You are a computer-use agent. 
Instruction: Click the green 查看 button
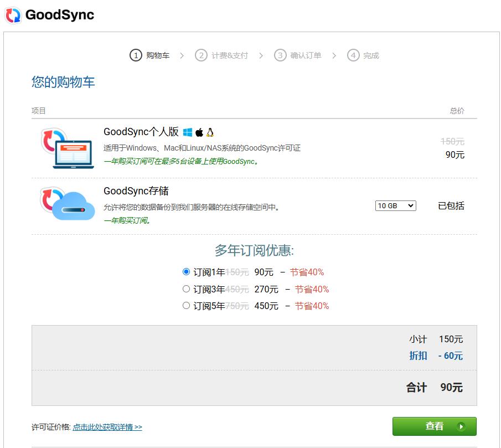(435, 426)
